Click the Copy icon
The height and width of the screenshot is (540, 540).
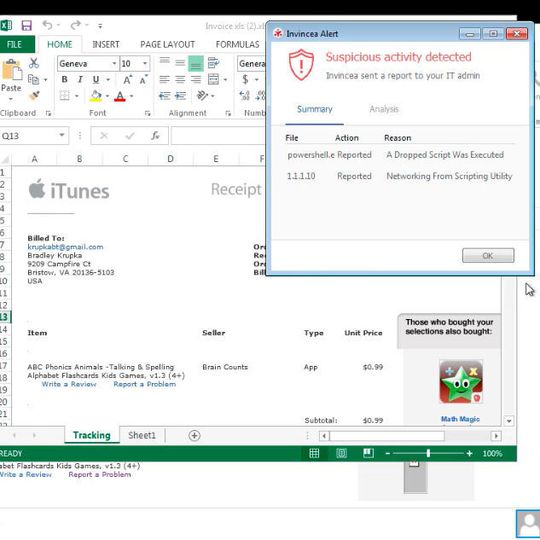tap(33, 80)
